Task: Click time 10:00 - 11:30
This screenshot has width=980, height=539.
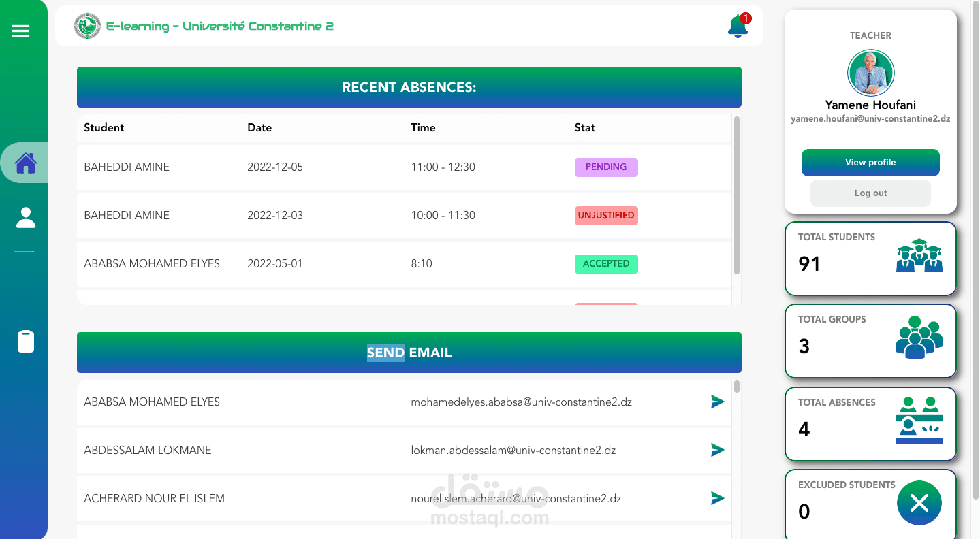Action: [x=443, y=216]
